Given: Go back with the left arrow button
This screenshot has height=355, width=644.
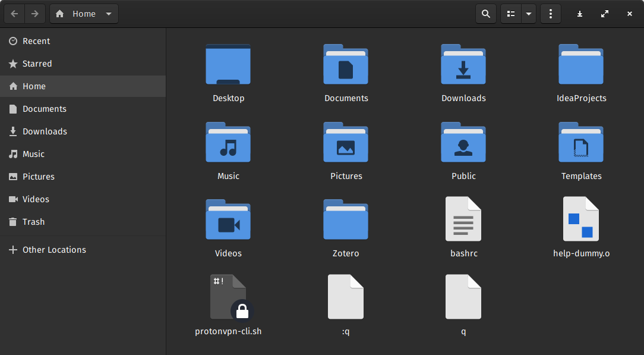Looking at the screenshot, I should pos(15,14).
